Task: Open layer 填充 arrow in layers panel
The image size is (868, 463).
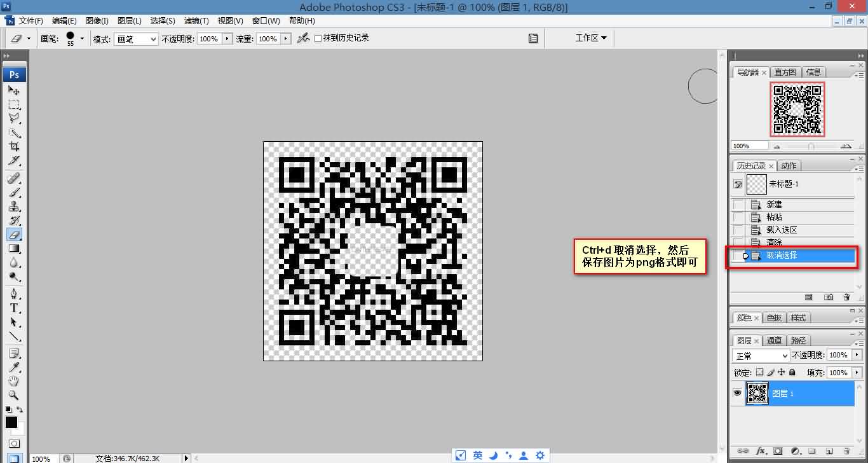Action: [x=858, y=373]
